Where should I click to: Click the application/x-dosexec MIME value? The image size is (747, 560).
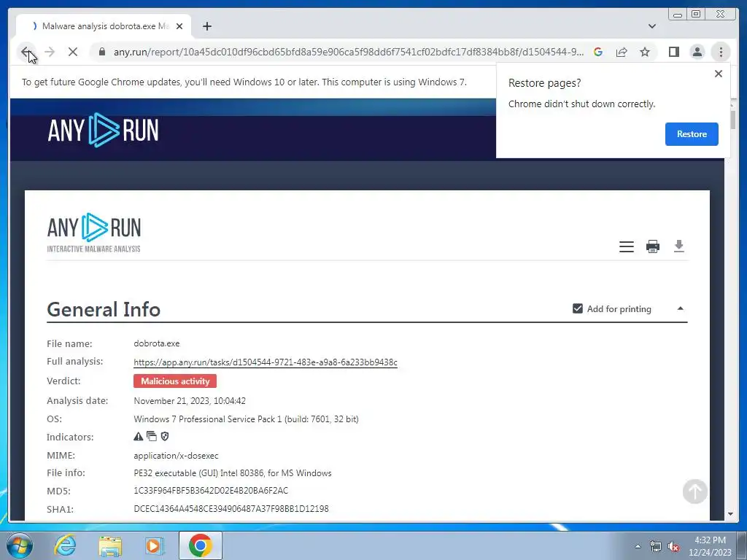pyautogui.click(x=176, y=456)
